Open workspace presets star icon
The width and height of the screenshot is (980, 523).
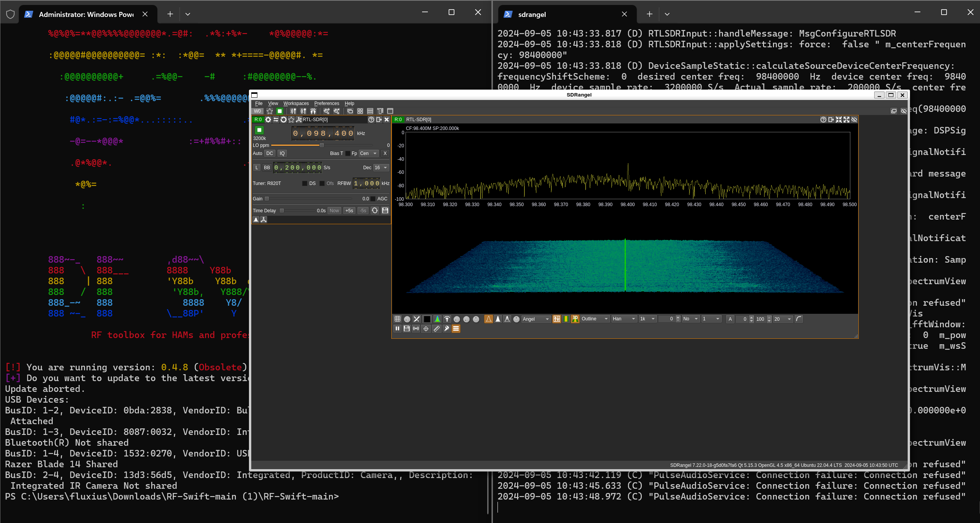point(270,111)
